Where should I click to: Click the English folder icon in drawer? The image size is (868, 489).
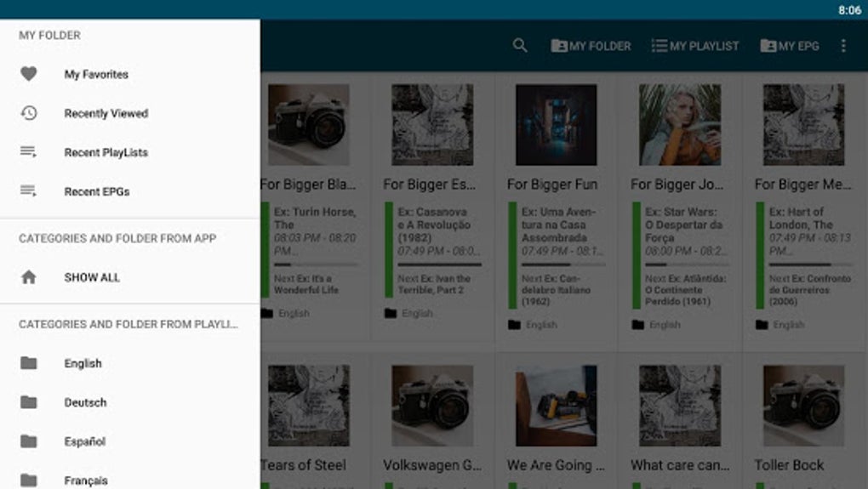coord(29,363)
